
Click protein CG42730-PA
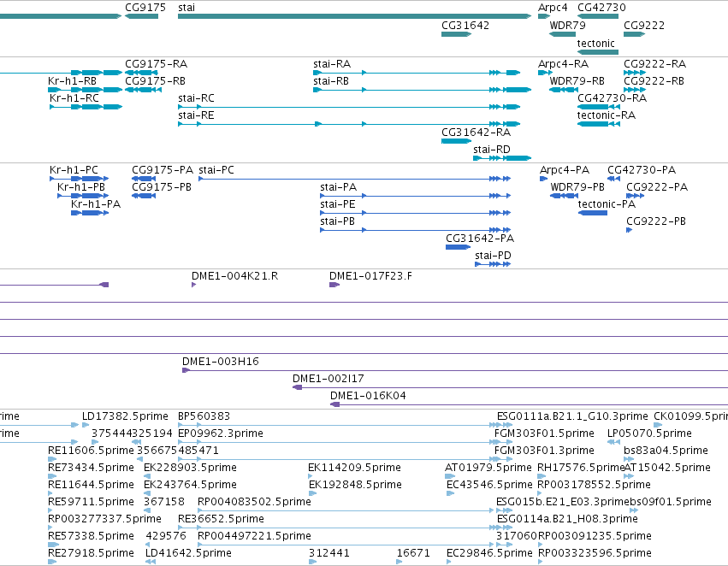pos(613,179)
